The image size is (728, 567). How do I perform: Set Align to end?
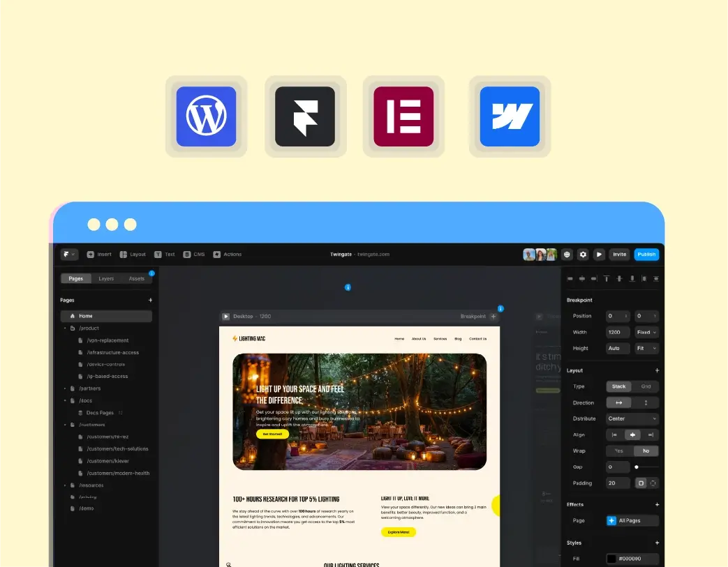651,434
